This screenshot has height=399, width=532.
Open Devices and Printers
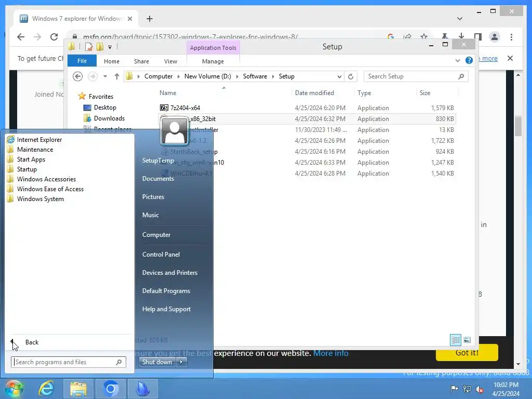[170, 272]
